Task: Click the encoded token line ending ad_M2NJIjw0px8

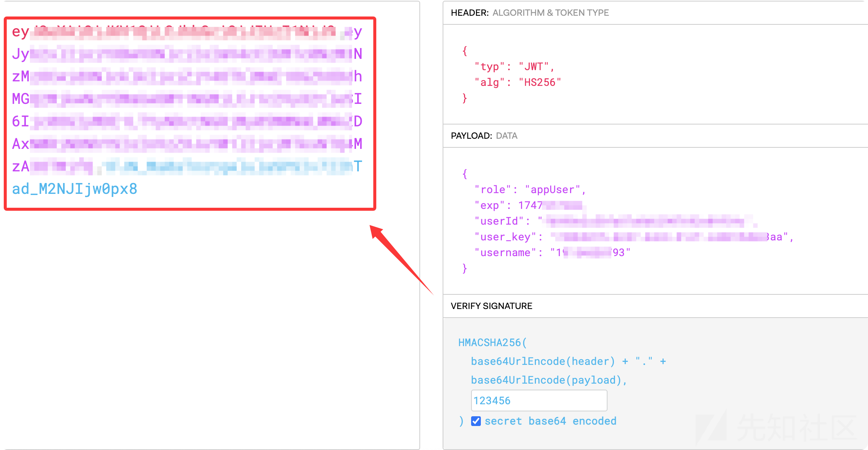Action: point(75,189)
